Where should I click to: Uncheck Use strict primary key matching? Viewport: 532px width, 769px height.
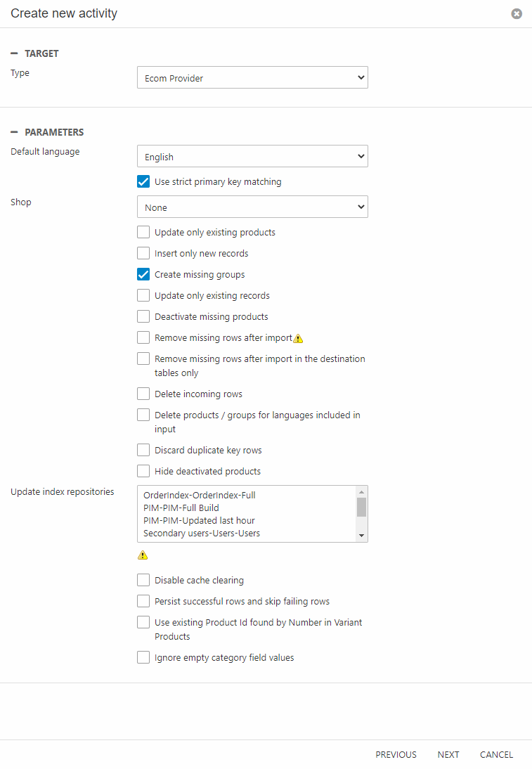[143, 182]
